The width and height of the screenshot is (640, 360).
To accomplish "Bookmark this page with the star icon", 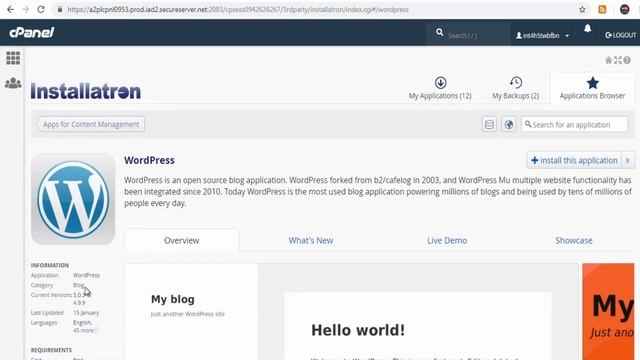I will (x=582, y=9).
